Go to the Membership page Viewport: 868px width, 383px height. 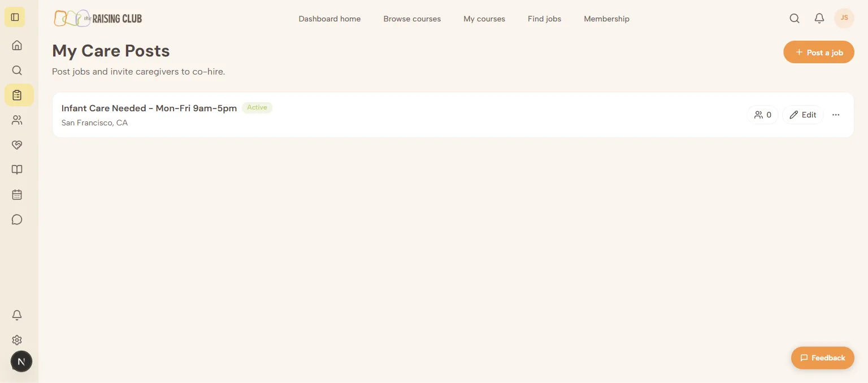coord(606,19)
